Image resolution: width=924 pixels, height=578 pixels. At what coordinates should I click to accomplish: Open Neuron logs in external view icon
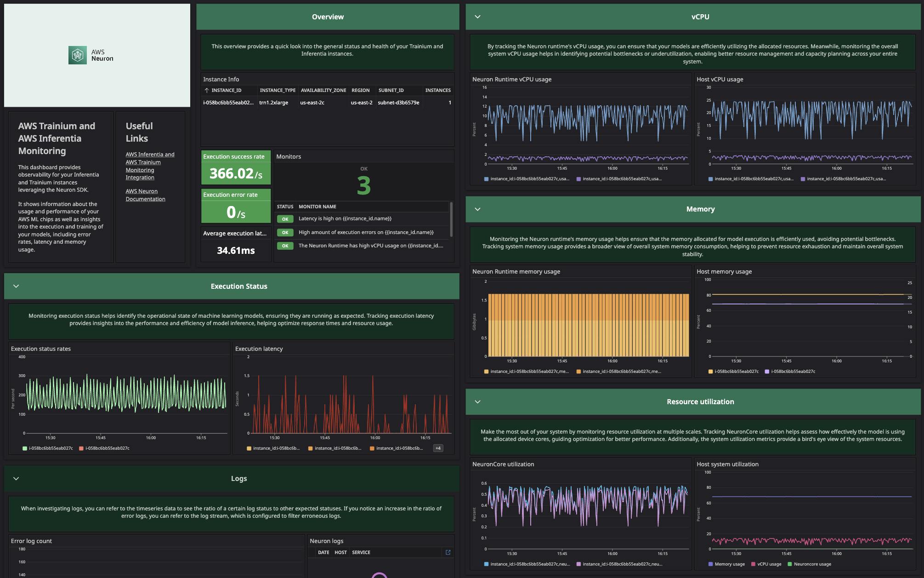448,552
